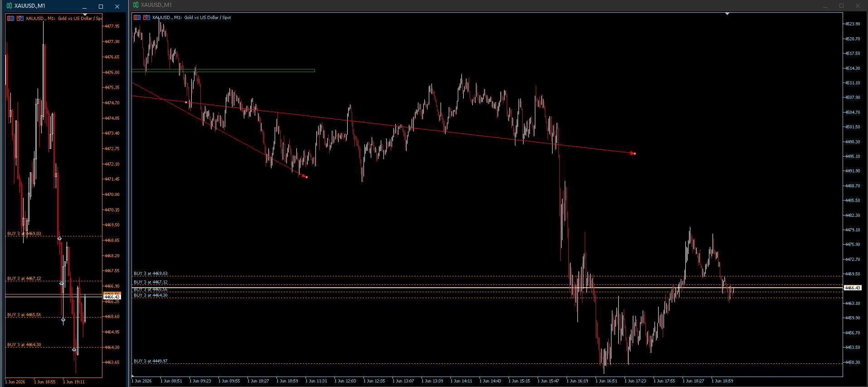Click the buy entry arrow at the 4467.12 level in the left chart

point(62,283)
